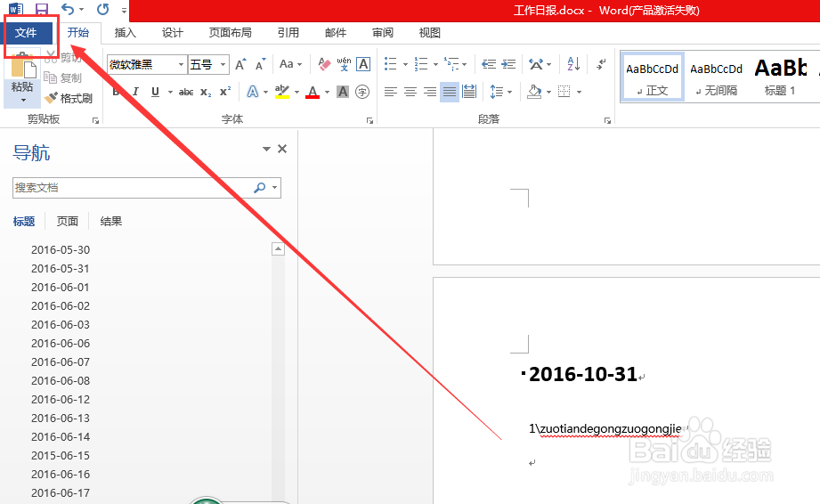Screen dimensions: 820x504
Task: Sort the selected text A-Z
Action: click(573, 64)
